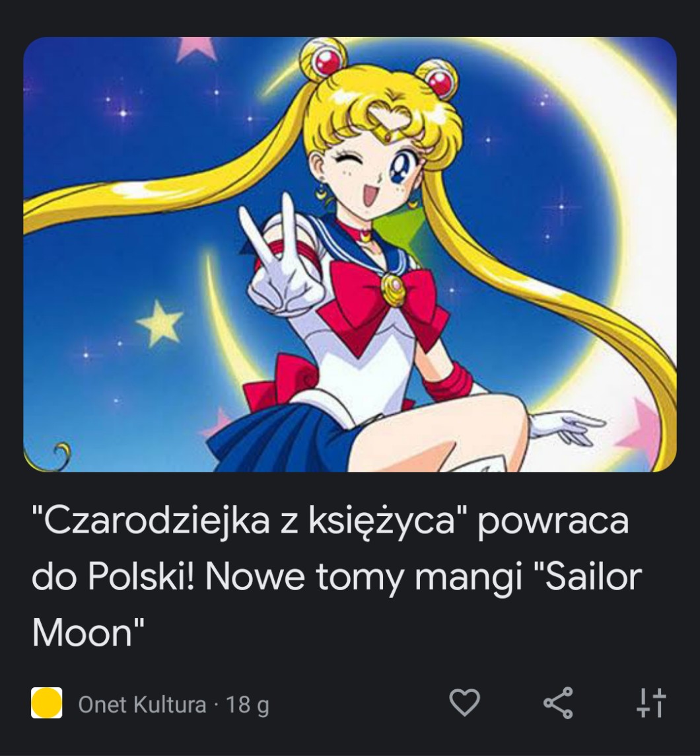Click the "18 g" timestamp
The height and width of the screenshot is (756, 700).
pos(248,705)
